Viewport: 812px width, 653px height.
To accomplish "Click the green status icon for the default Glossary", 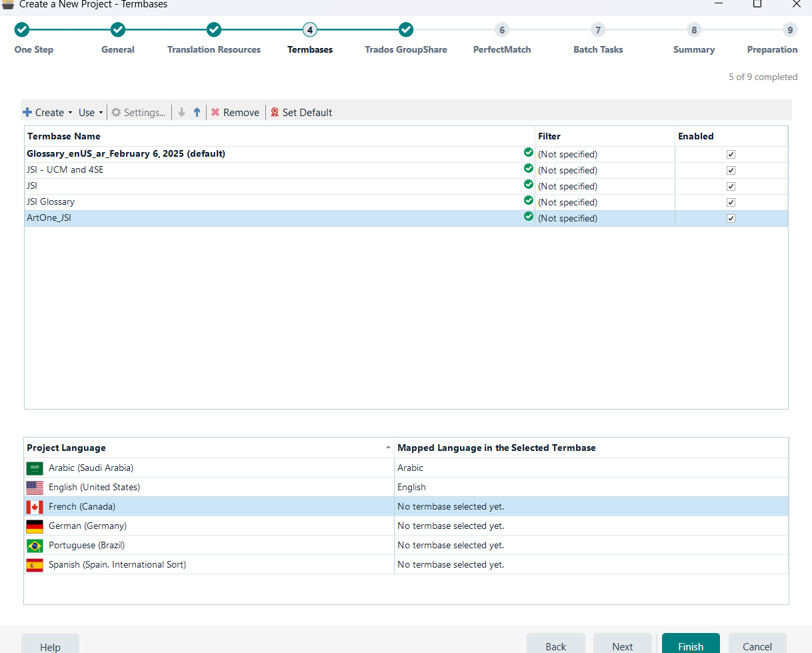I will [529, 152].
